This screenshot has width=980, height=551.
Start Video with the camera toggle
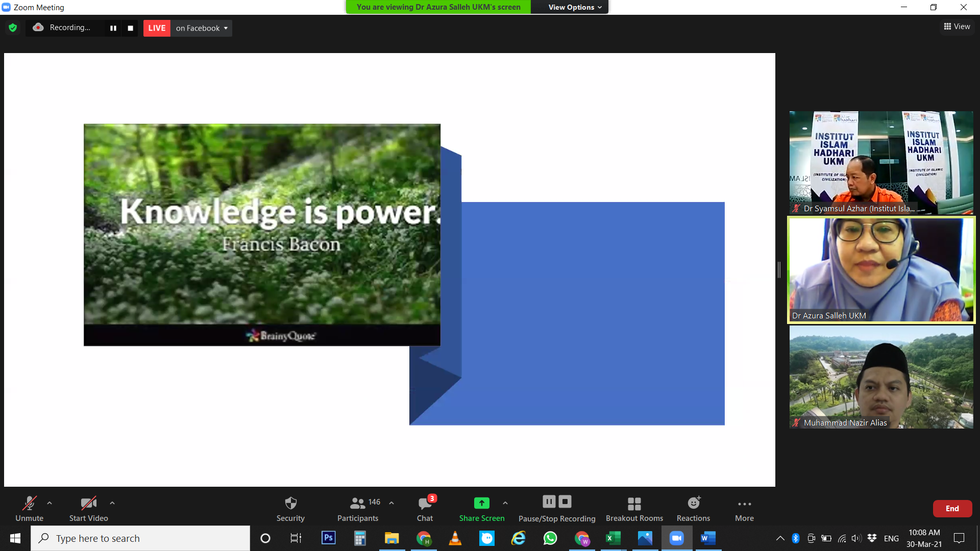pyautogui.click(x=88, y=504)
